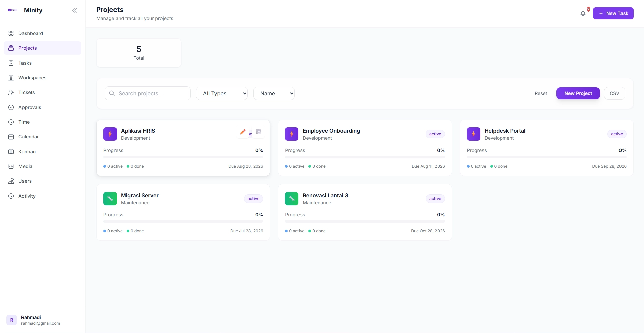Click Employee Onboarding progress bar
Viewport: 644px width, 333px height.
click(365, 157)
